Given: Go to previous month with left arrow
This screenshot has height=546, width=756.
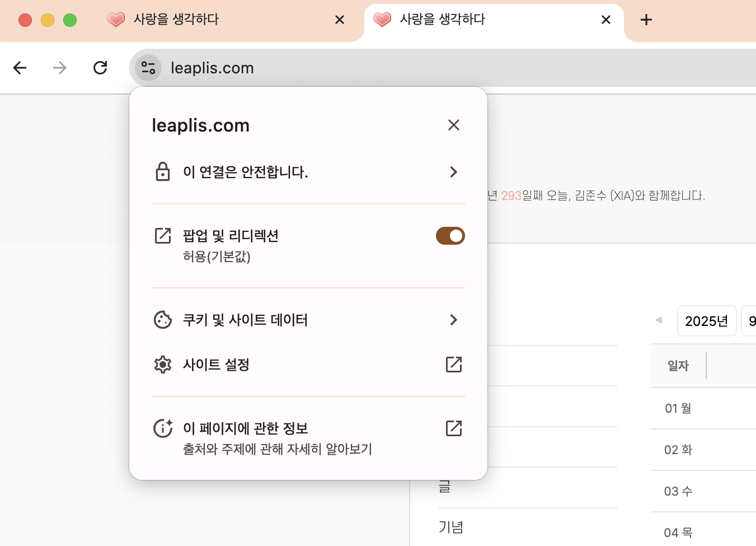Looking at the screenshot, I should click(x=659, y=320).
